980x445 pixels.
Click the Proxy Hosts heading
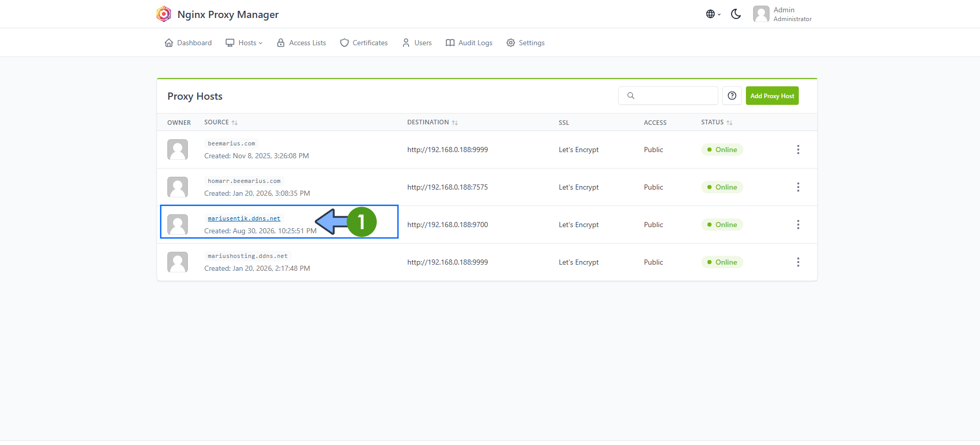(x=195, y=96)
